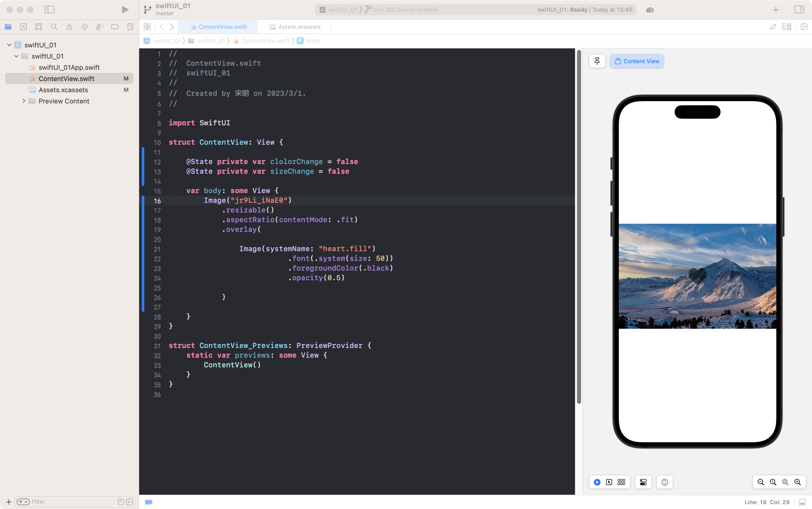
Task: Toggle the navigator sidebar visibility
Action: point(49,9)
